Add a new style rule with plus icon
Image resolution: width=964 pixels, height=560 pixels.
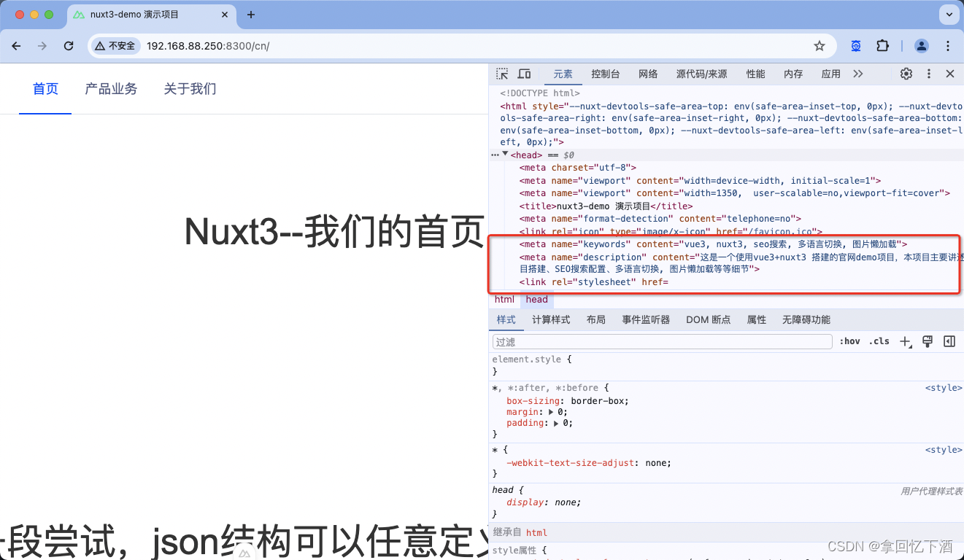coord(906,341)
